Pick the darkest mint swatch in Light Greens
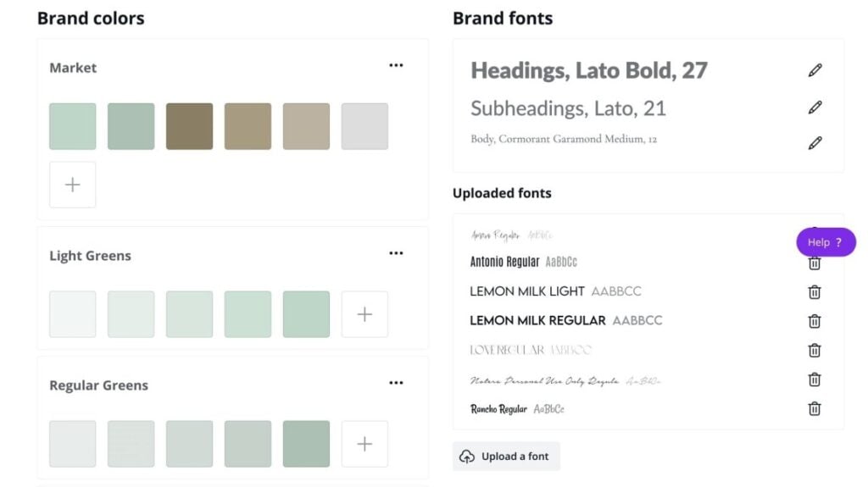 pos(306,314)
